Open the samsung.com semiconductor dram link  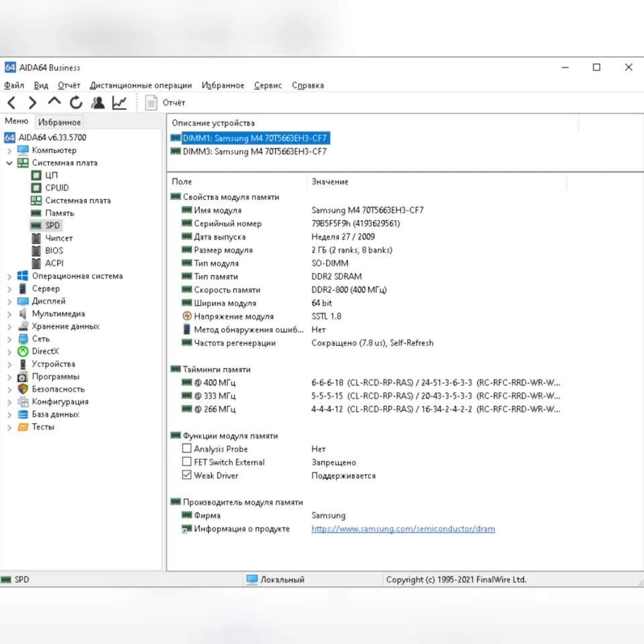click(x=403, y=529)
